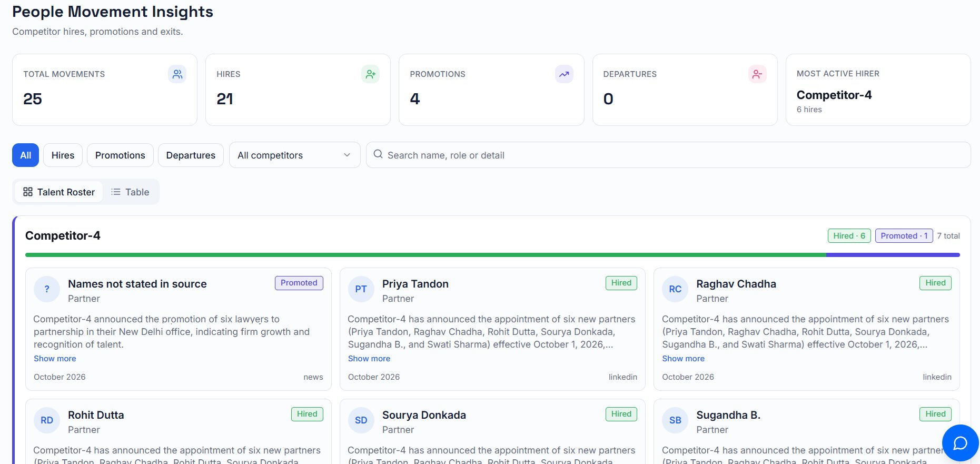
Task: Click the Hired · 6 badge
Action: point(849,236)
